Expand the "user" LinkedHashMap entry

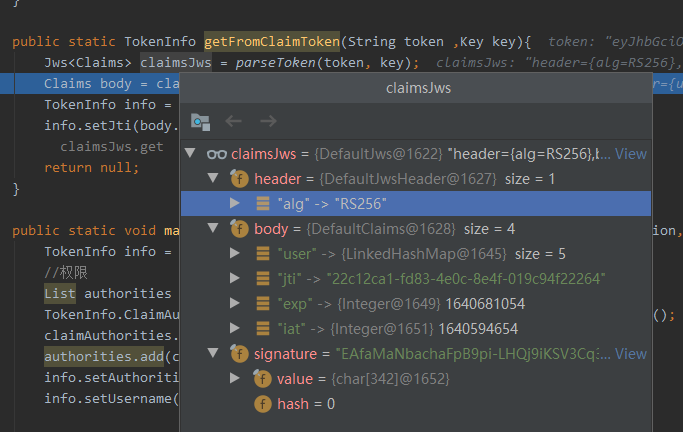236,254
